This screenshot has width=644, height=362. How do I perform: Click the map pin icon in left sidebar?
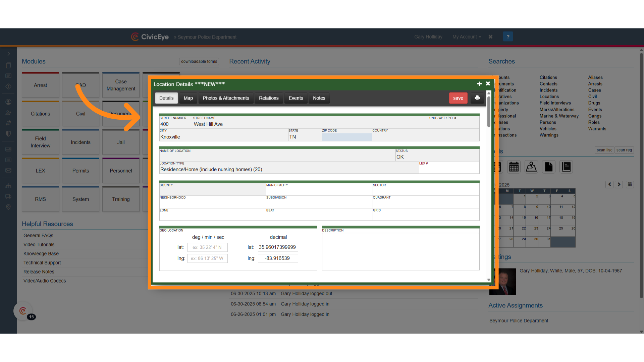pyautogui.click(x=8, y=207)
